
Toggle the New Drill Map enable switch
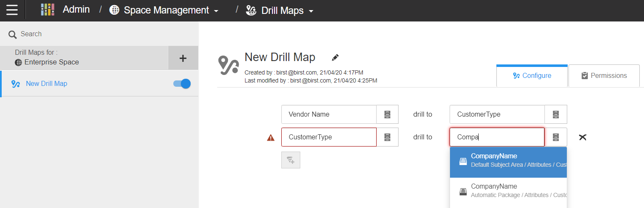(182, 84)
